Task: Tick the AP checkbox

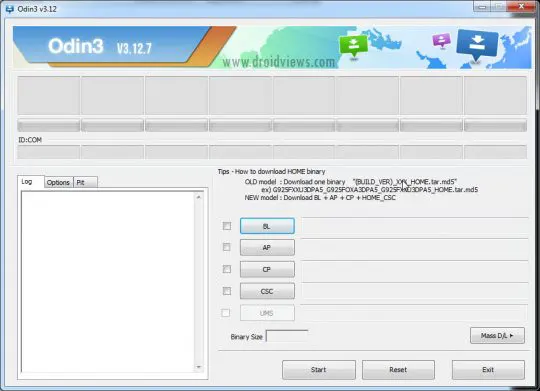Action: 227,247
